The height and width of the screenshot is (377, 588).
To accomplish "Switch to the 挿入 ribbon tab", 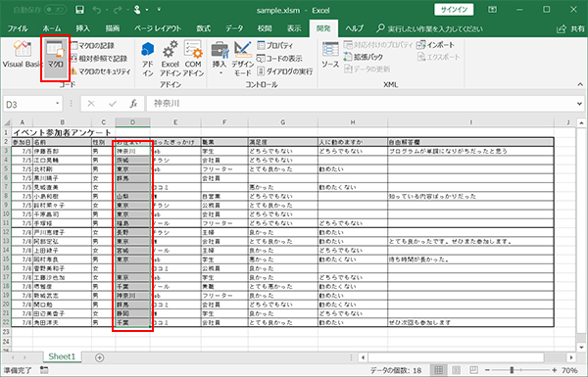I will pos(83,28).
